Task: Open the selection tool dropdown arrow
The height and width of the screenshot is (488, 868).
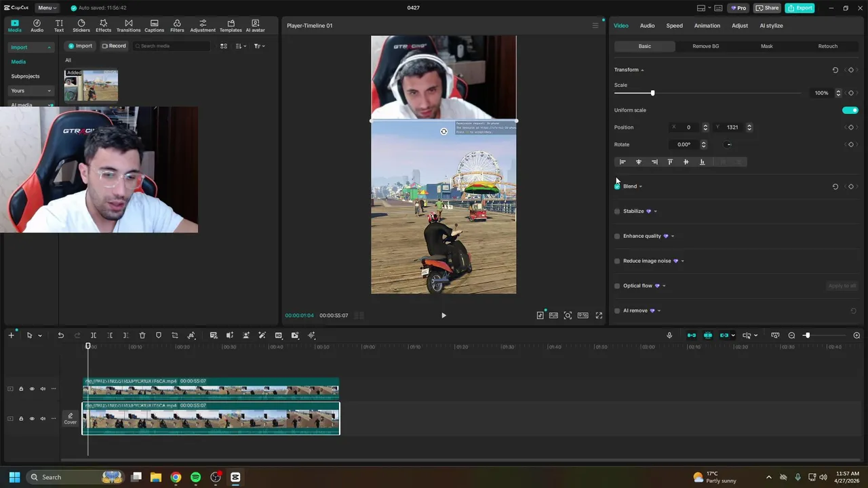Action: click(40, 335)
